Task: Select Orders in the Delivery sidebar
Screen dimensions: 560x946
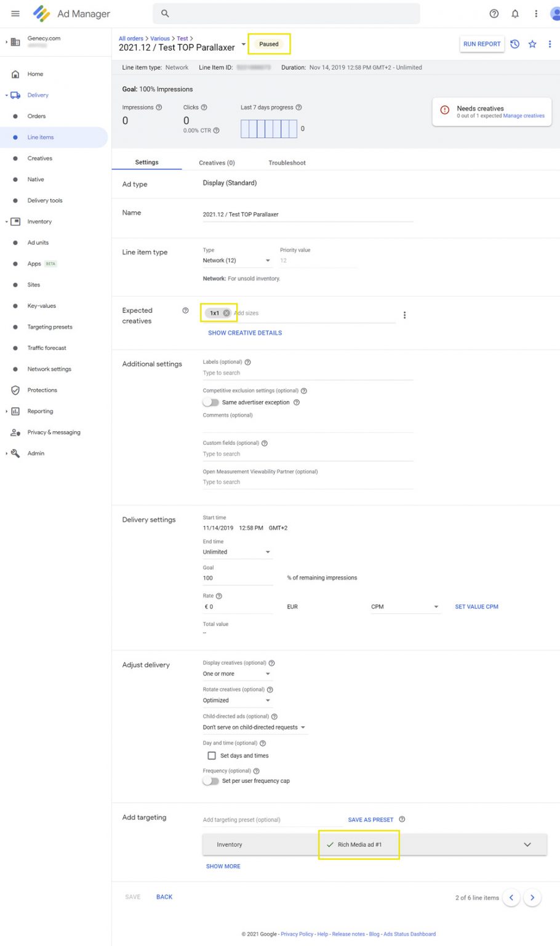Action: 38,116
